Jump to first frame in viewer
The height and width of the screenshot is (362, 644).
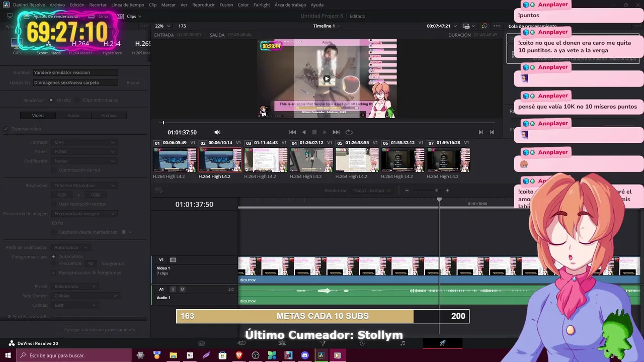tap(293, 132)
